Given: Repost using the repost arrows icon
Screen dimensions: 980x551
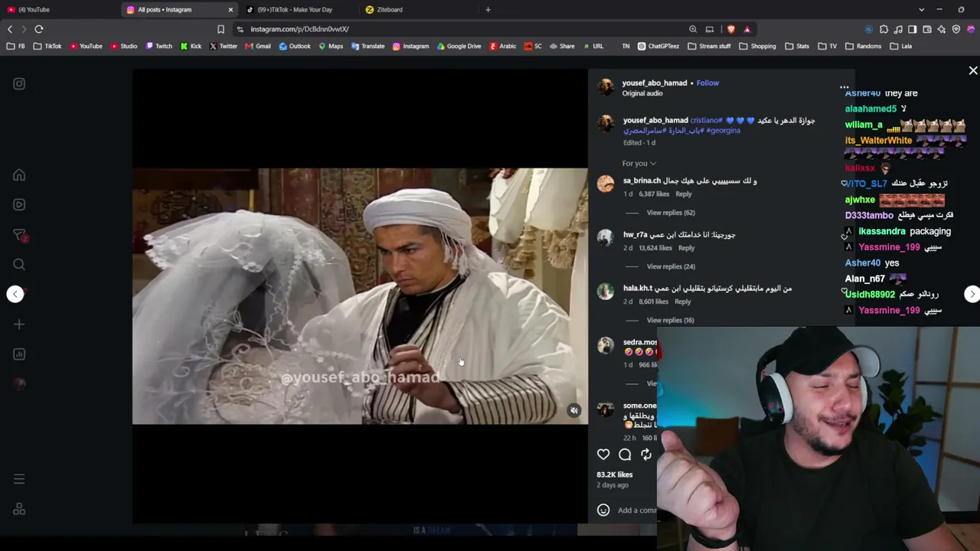Looking at the screenshot, I should pos(646,455).
